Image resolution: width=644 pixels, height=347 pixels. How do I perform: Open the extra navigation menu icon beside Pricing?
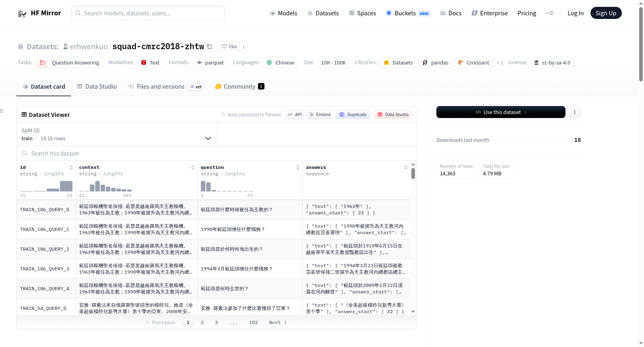pos(549,13)
